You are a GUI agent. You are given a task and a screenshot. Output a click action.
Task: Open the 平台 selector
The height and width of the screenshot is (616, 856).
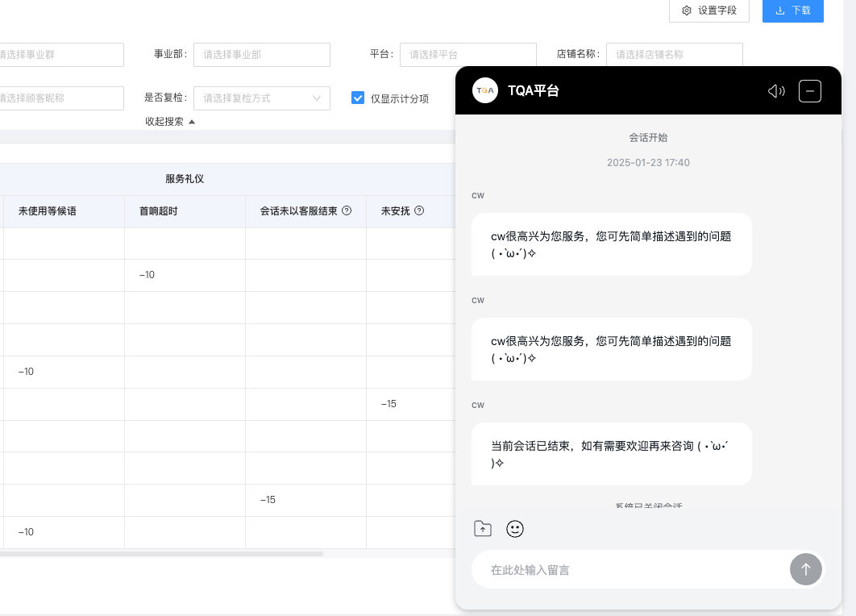[467, 55]
